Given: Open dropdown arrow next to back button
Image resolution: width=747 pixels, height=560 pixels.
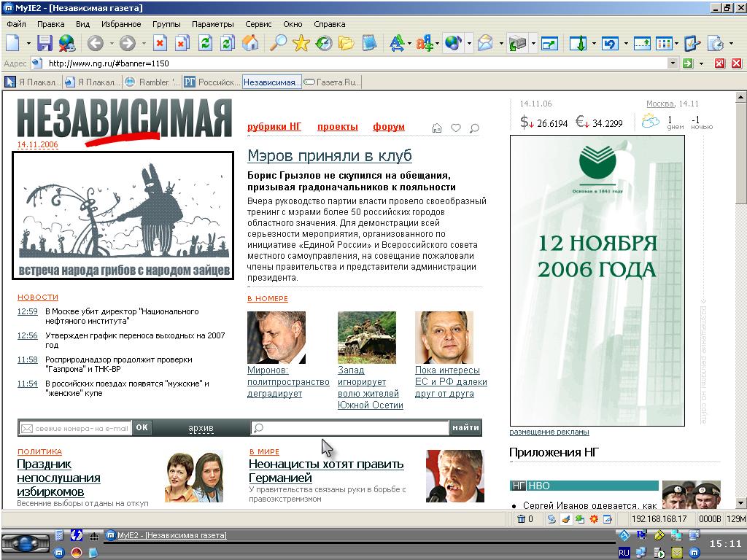Looking at the screenshot, I should click(112, 44).
